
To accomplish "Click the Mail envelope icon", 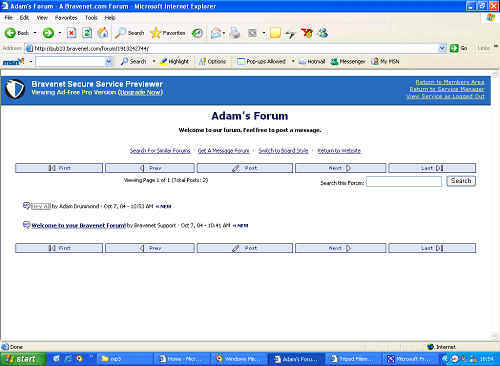I will tap(216, 33).
